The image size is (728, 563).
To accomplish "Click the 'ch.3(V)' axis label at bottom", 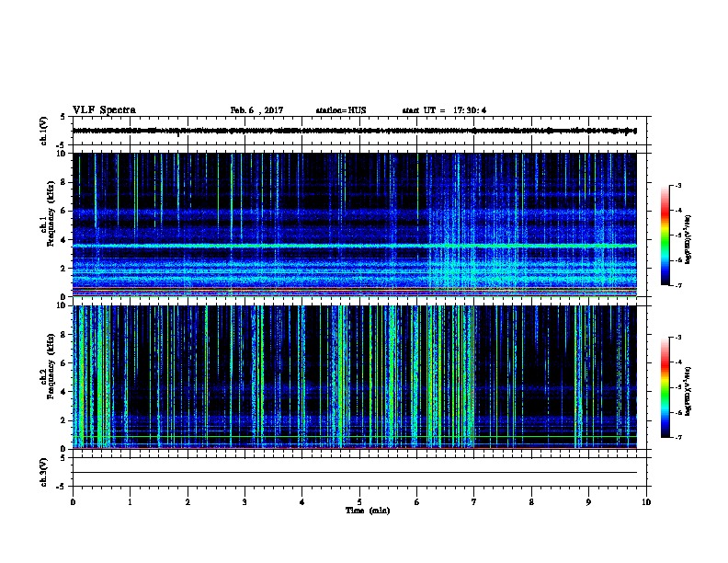I will click(x=43, y=472).
